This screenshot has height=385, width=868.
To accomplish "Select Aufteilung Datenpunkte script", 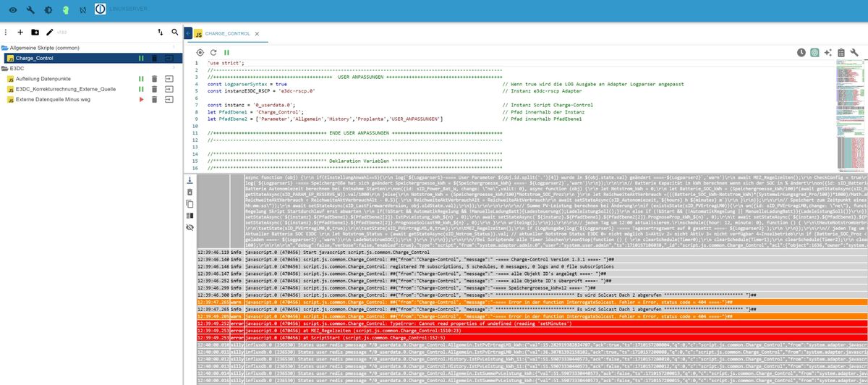I will [43, 78].
